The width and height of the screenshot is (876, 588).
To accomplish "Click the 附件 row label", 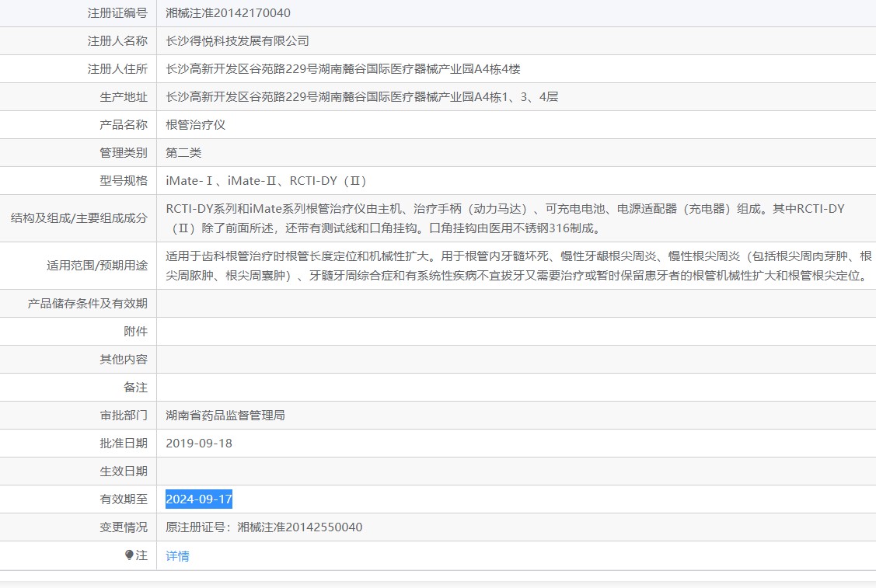I will [136, 331].
